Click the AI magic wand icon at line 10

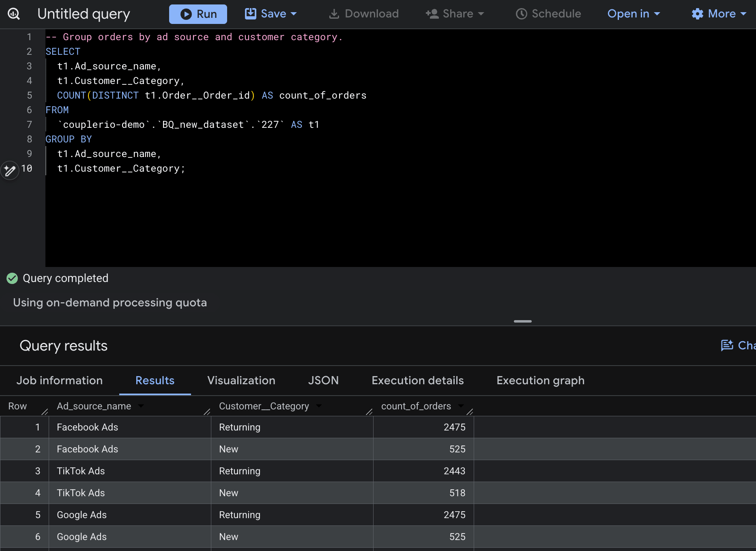point(10,170)
